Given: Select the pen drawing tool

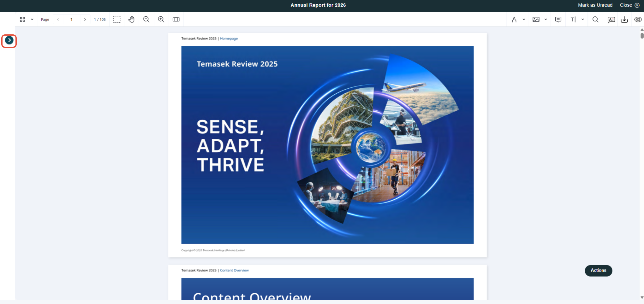Looking at the screenshot, I should click(514, 20).
